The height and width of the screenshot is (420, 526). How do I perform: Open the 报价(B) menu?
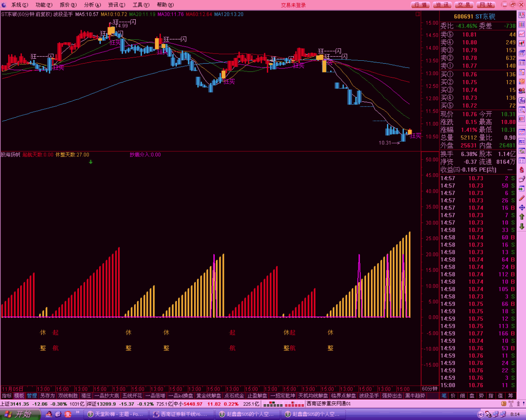pos(68,5)
